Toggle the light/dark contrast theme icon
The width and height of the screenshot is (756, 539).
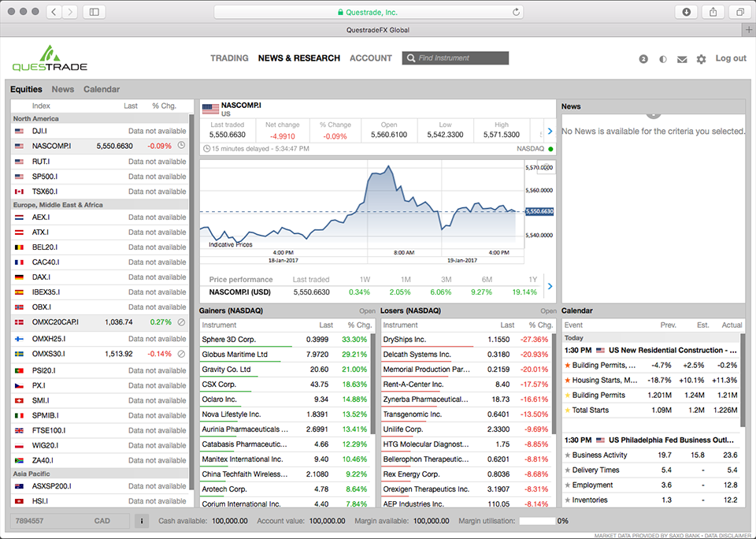point(663,59)
